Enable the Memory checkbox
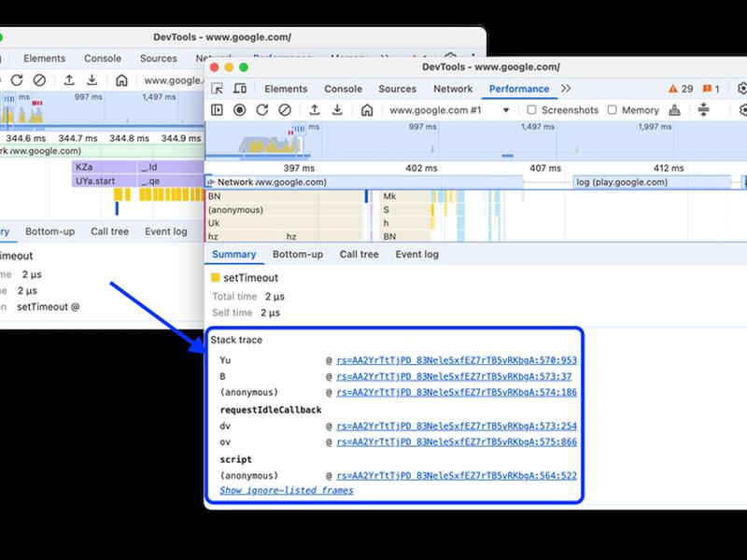 point(613,110)
